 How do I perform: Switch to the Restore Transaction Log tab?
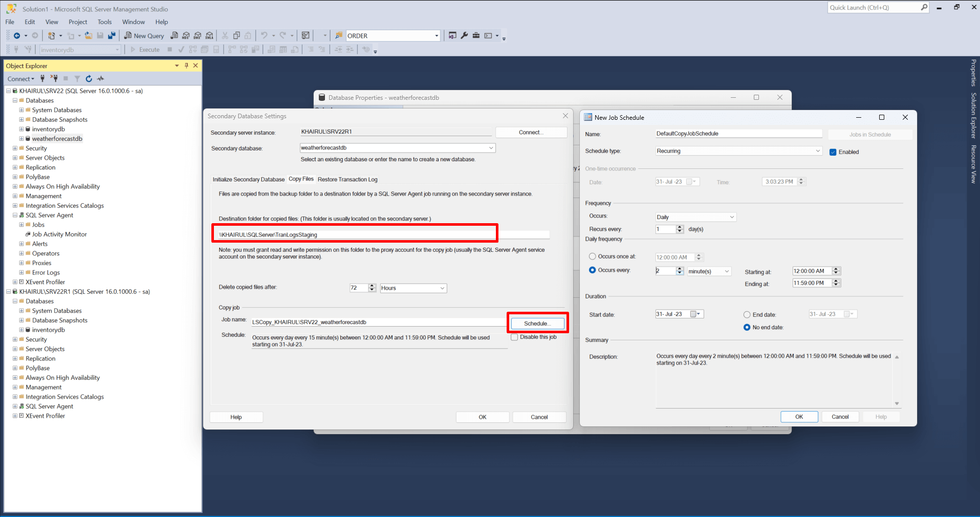(x=347, y=180)
